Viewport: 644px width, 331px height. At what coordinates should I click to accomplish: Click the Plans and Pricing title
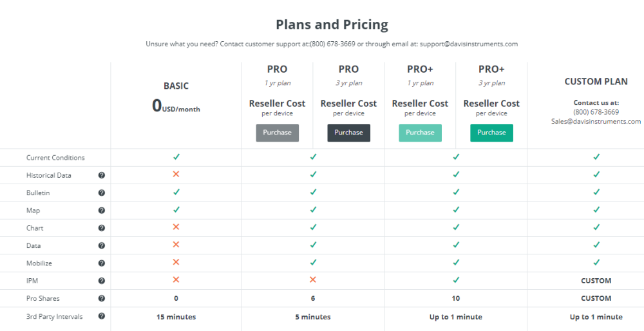coord(332,24)
